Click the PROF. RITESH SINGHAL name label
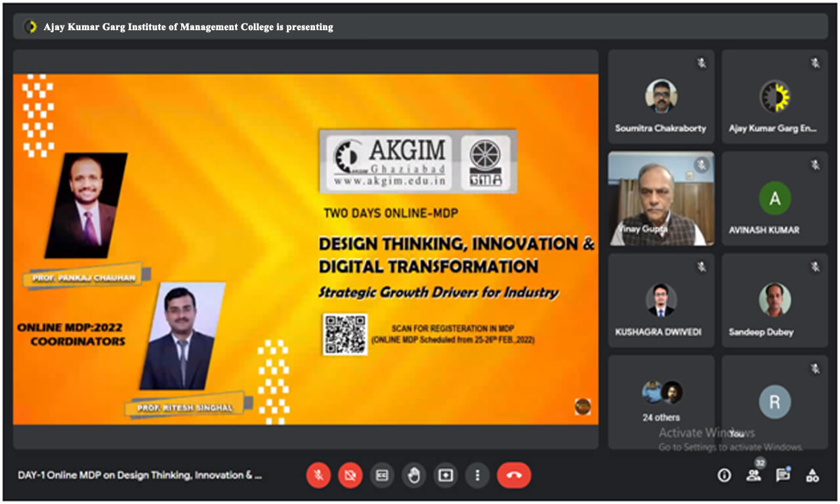840x504 pixels. (184, 408)
